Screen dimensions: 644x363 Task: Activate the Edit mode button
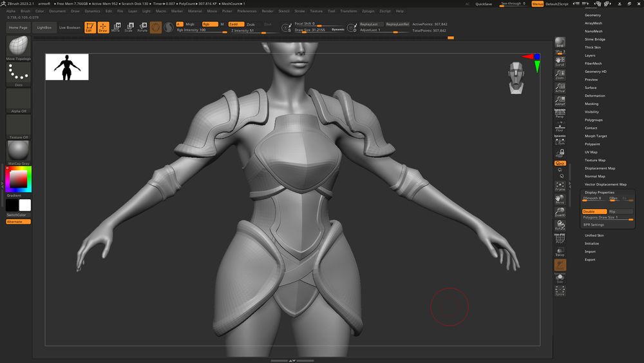pos(89,28)
